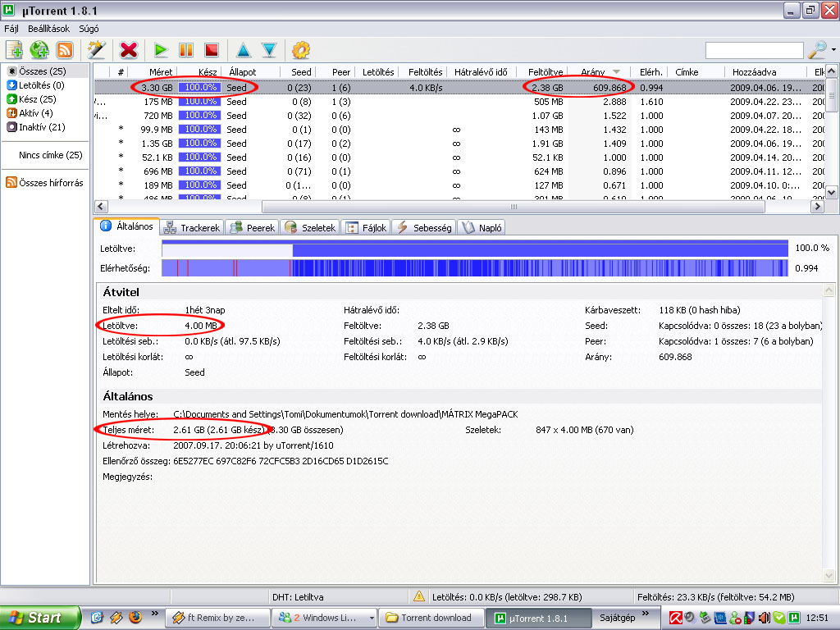Click the Create New Torrent wand icon
840x630 pixels.
(97, 50)
